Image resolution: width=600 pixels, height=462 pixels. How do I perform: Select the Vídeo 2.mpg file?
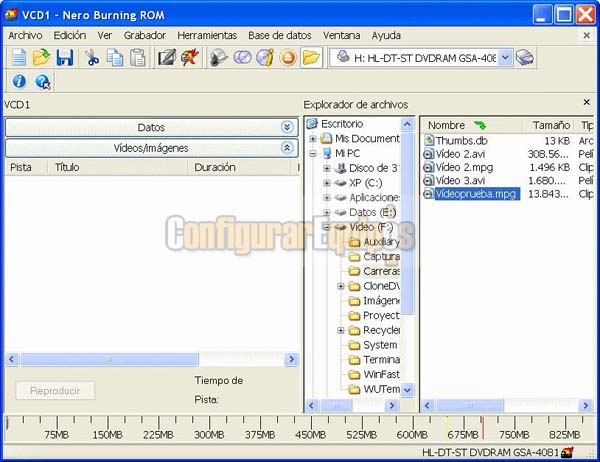coord(464,168)
